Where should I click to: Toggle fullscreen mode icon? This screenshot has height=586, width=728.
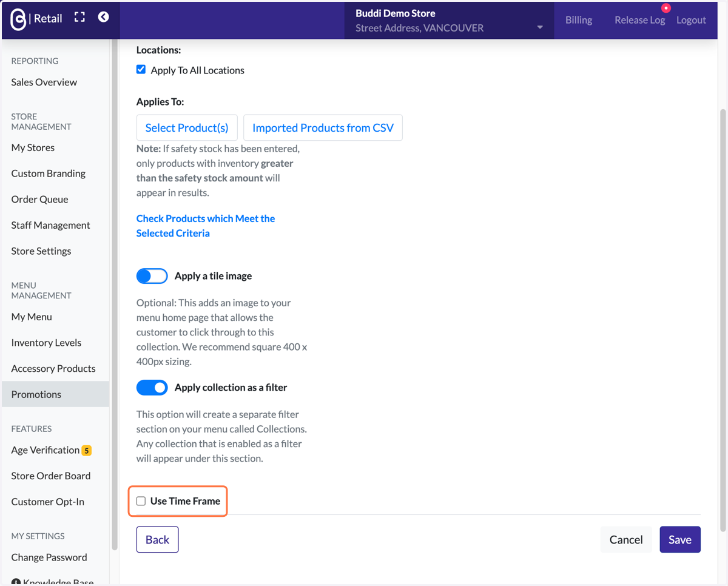click(x=79, y=17)
